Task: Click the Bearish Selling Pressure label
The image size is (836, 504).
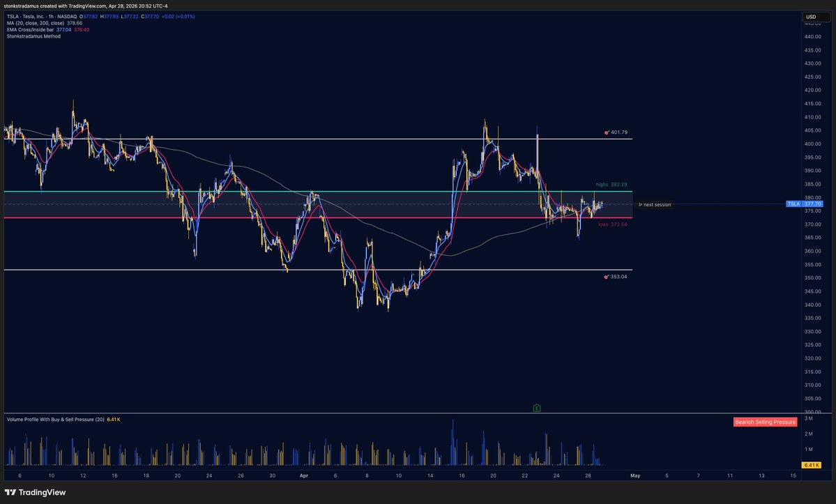Action: (765, 422)
